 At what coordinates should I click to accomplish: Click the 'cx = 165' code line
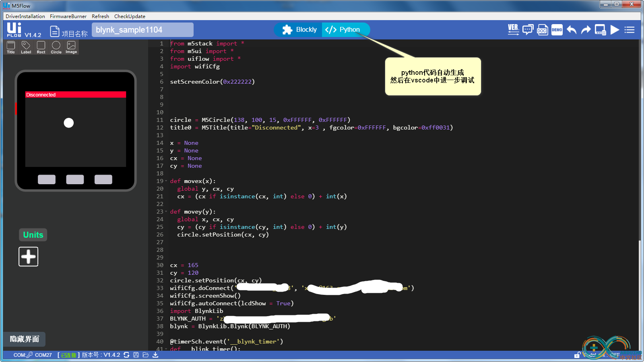click(x=184, y=265)
